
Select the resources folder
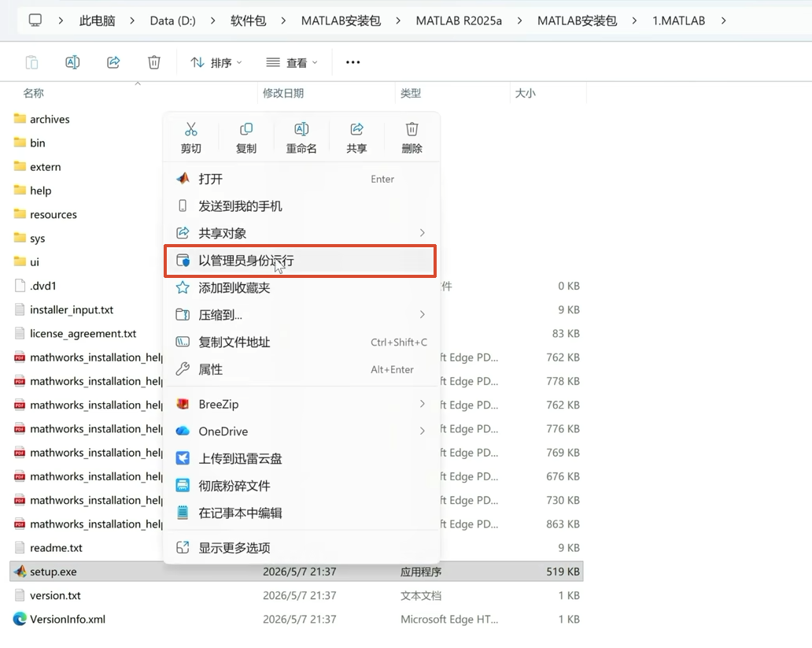tap(54, 214)
